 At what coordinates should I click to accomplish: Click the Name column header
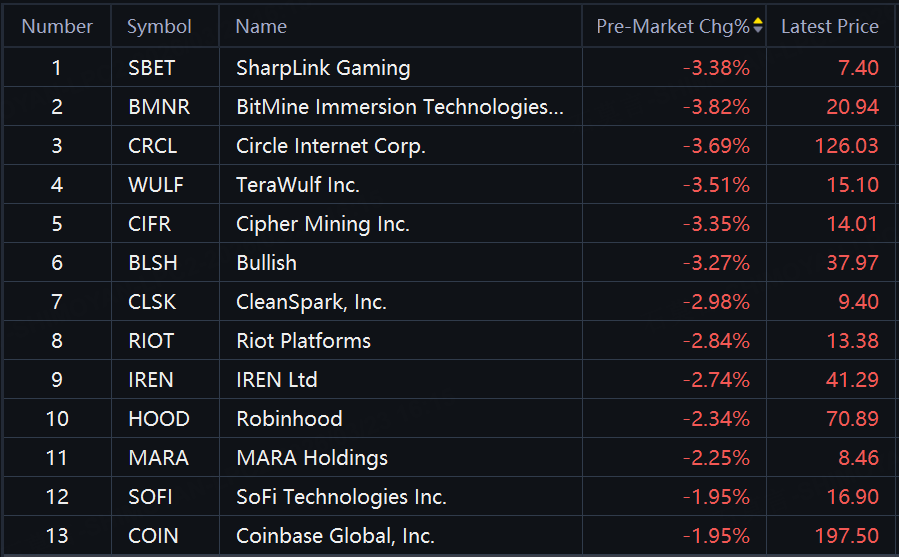pos(261,27)
